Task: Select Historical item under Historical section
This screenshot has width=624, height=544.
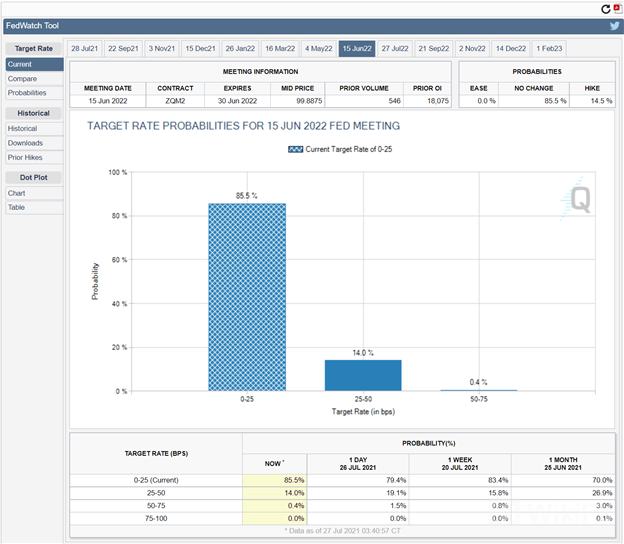Action: (x=23, y=129)
